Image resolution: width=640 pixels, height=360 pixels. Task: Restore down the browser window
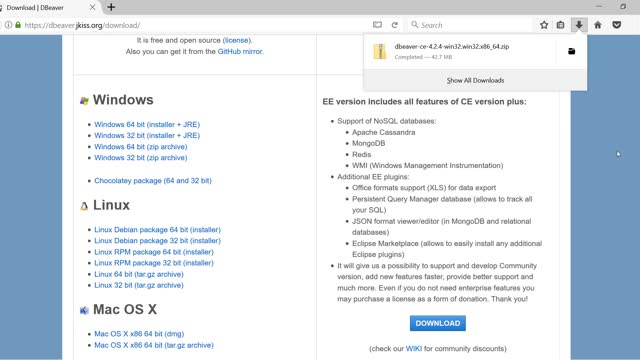pyautogui.click(x=623, y=7)
